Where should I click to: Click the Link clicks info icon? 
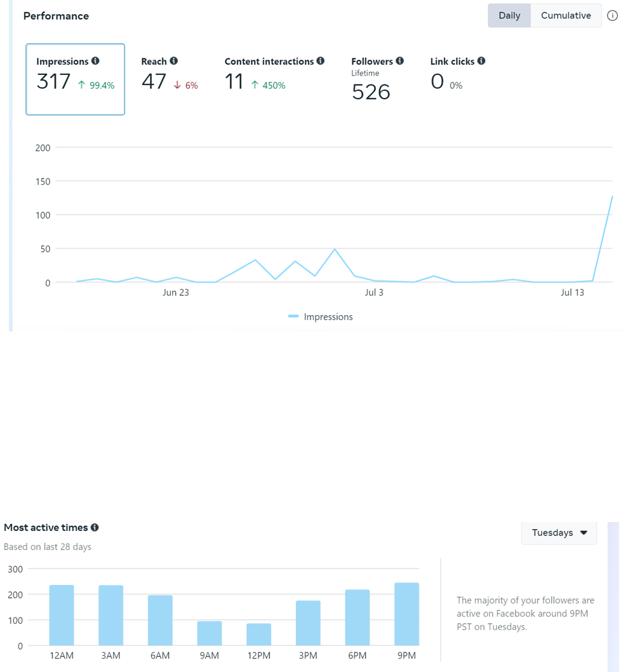(481, 61)
